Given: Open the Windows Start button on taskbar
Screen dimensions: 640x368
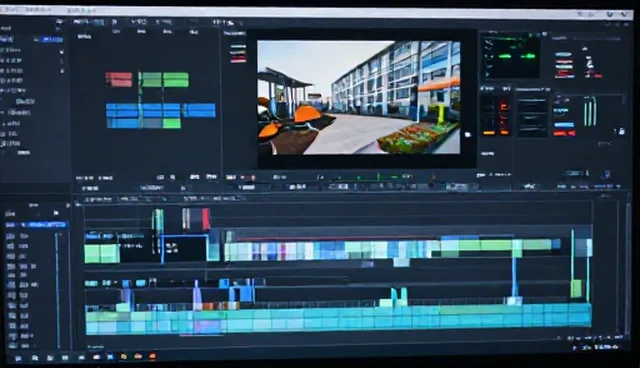Looking at the screenshot, I should click(x=18, y=358).
